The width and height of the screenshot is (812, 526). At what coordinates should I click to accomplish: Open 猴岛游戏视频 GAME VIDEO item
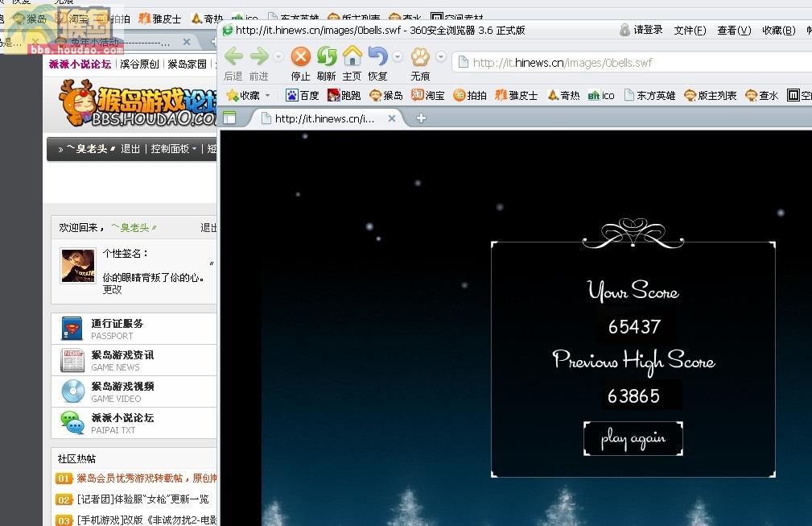(134, 391)
